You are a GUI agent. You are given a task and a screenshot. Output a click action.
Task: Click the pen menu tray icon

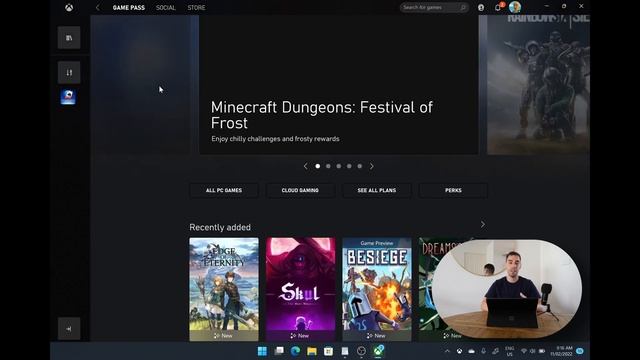(496, 351)
